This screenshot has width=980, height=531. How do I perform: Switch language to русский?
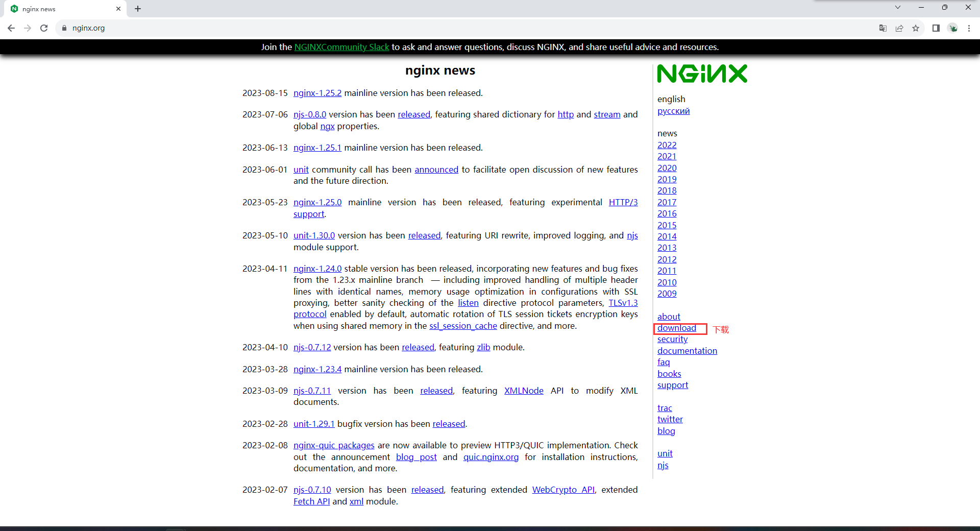click(673, 111)
